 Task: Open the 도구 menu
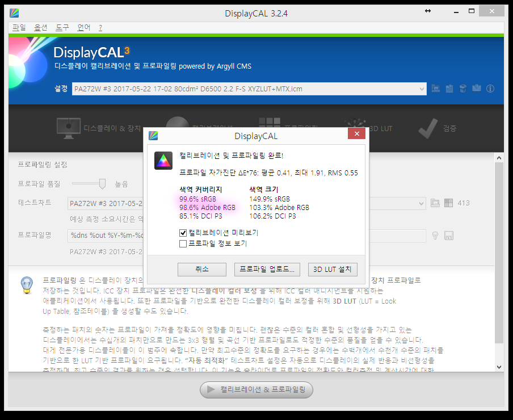[62, 27]
